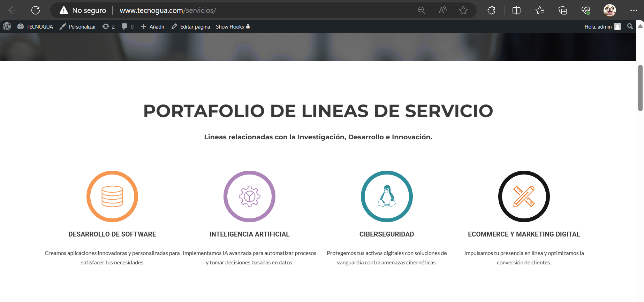Click the admin bar search magnifier
The image size is (644, 302).
pos(630,26)
